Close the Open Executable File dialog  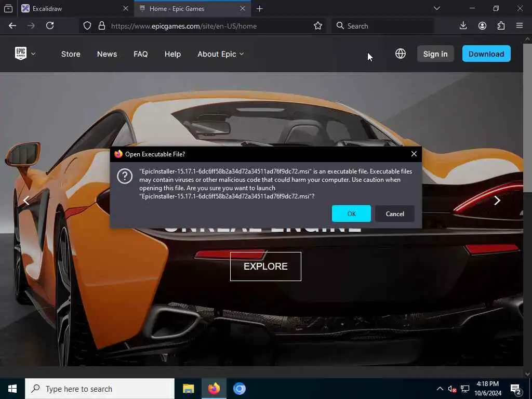414,154
